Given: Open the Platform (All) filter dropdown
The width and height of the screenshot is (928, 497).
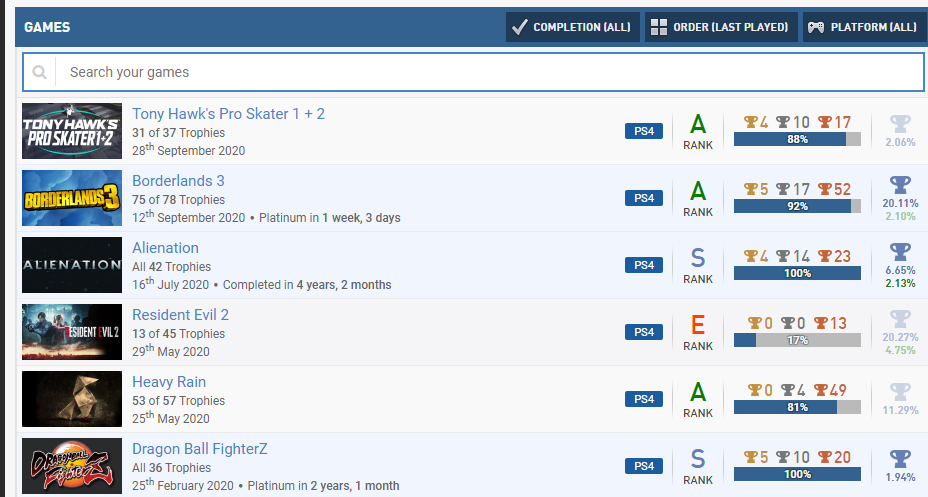Looking at the screenshot, I should (x=865, y=27).
